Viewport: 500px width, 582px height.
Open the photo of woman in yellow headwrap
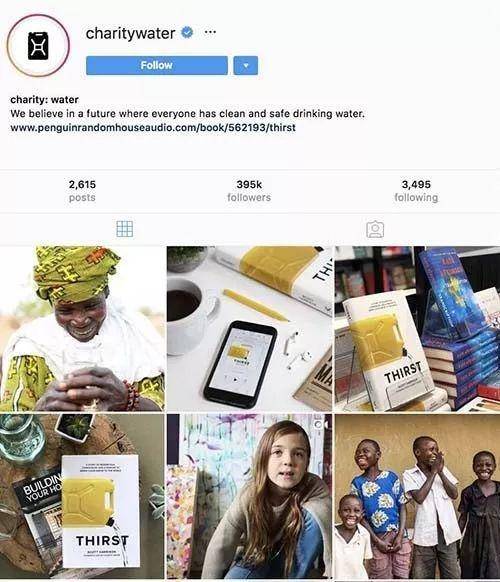coord(82,328)
